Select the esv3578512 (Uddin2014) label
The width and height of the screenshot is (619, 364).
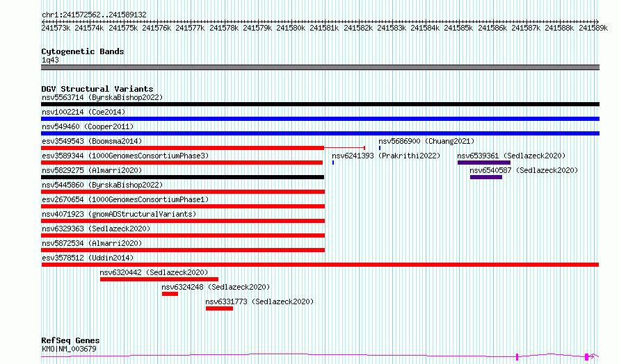(88, 258)
